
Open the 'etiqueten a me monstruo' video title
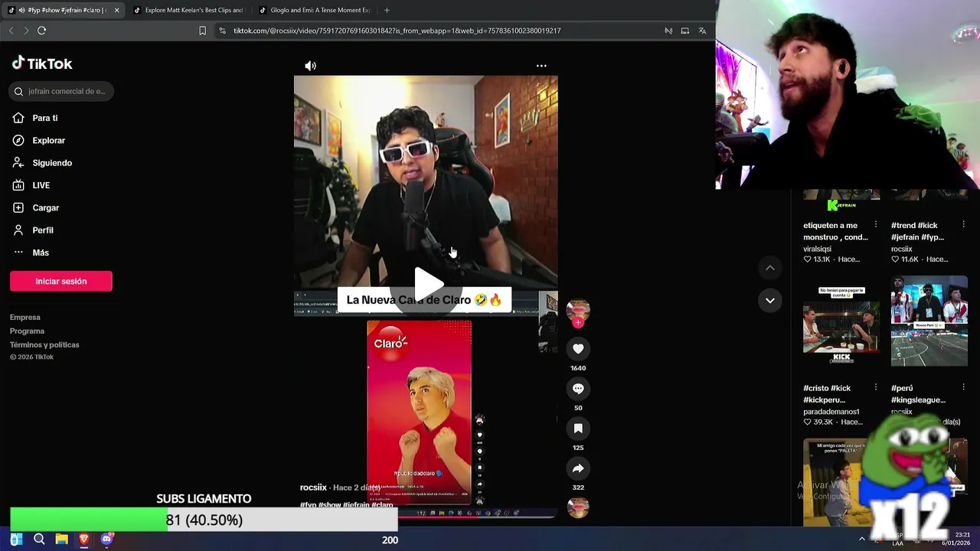835,231
